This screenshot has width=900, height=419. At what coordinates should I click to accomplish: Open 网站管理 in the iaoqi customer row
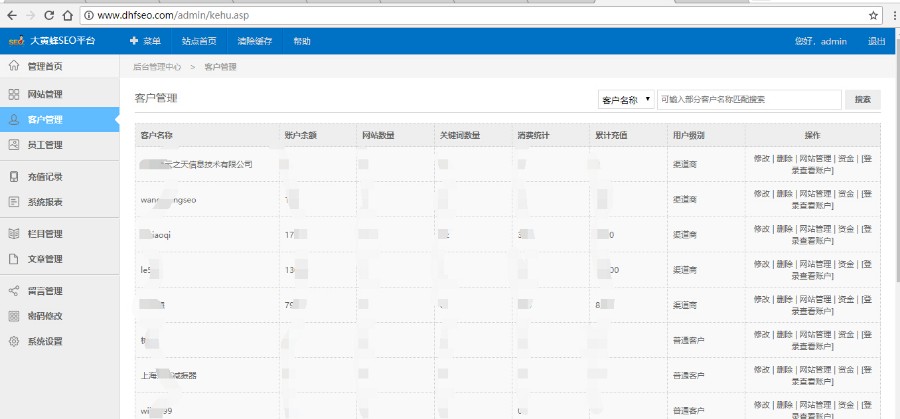815,229
